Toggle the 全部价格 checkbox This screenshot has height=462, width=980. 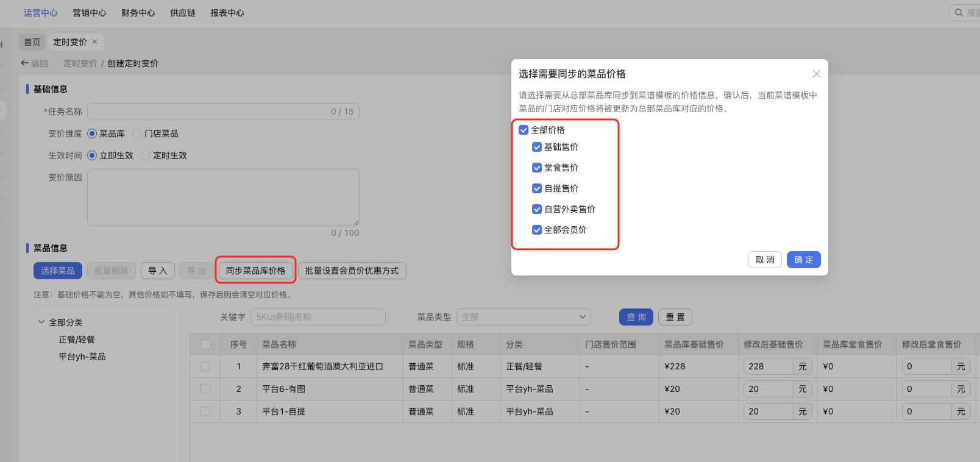pos(524,130)
